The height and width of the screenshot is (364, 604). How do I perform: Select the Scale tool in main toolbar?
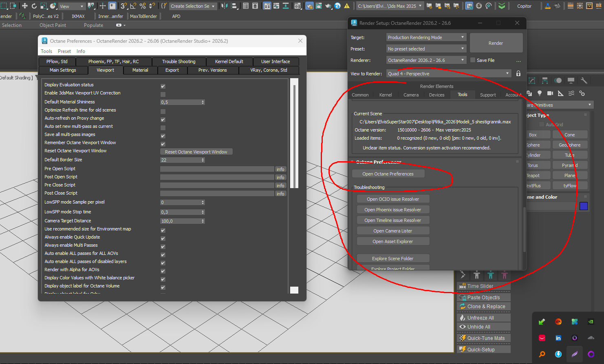coord(44,6)
